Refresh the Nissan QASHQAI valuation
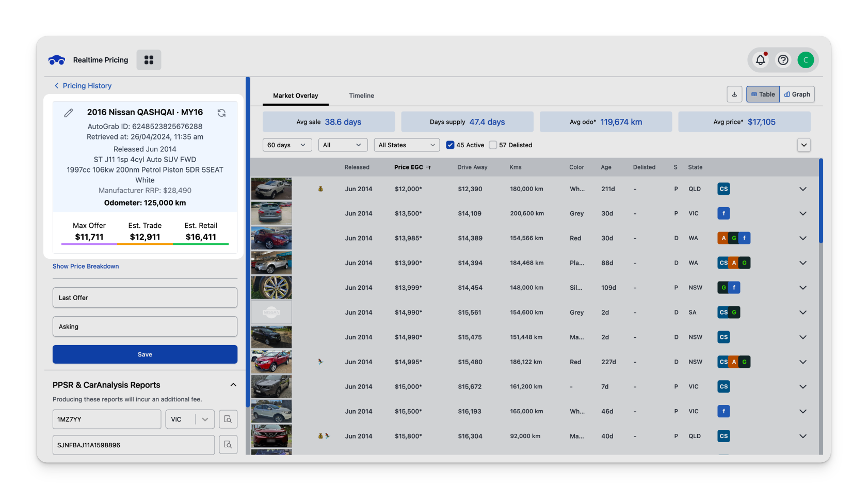This screenshot has height=499, width=868. 221,113
